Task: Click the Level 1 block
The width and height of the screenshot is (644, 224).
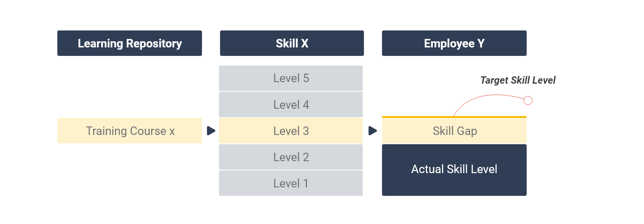Action: (291, 183)
